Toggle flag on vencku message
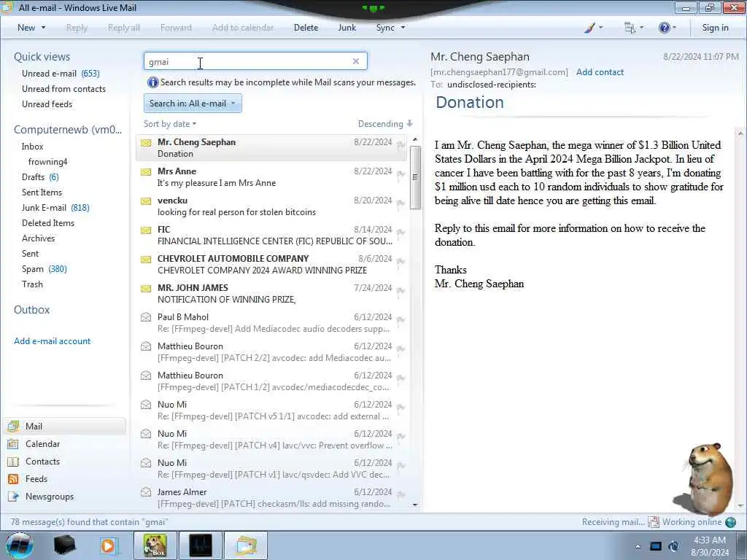Viewport: 747px width, 560px height. tap(400, 203)
